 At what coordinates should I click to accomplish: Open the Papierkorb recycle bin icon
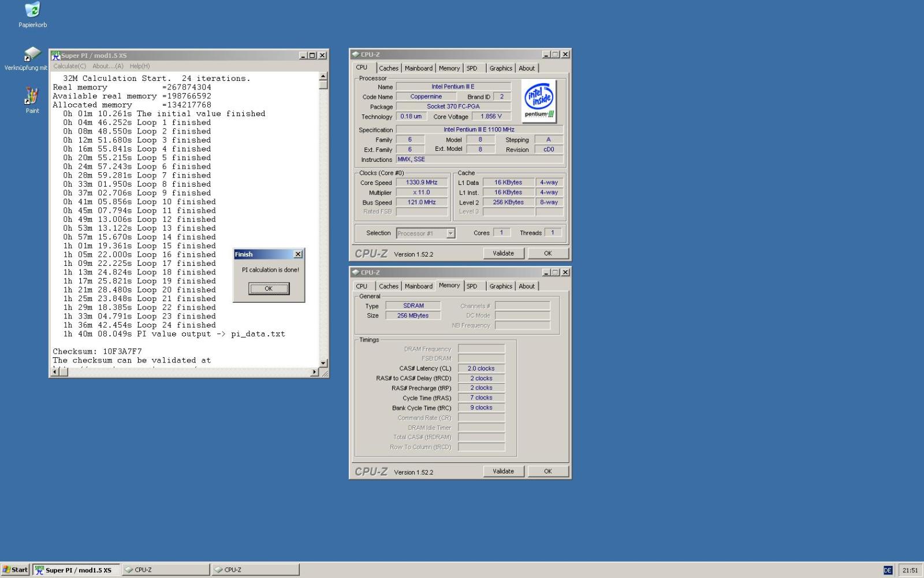tap(32, 10)
